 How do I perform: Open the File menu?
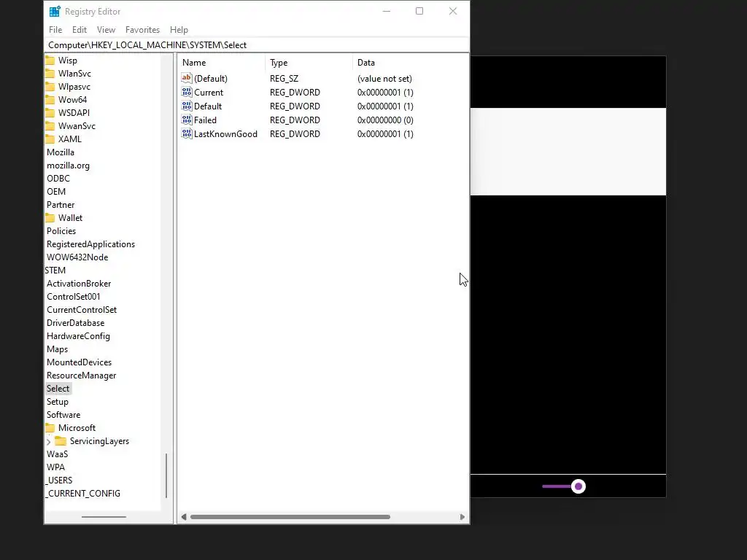tap(55, 29)
